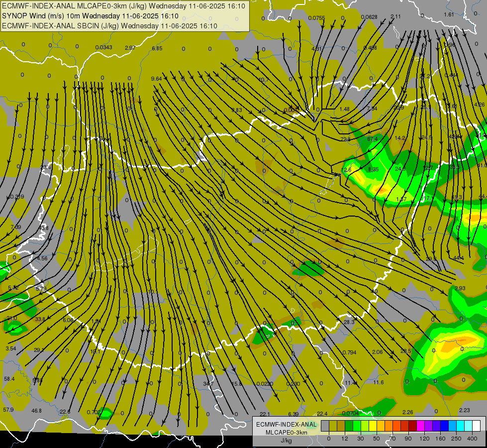Click the dark green legend swatch
Viewport: 487px width, 448px height.
(x=349, y=426)
